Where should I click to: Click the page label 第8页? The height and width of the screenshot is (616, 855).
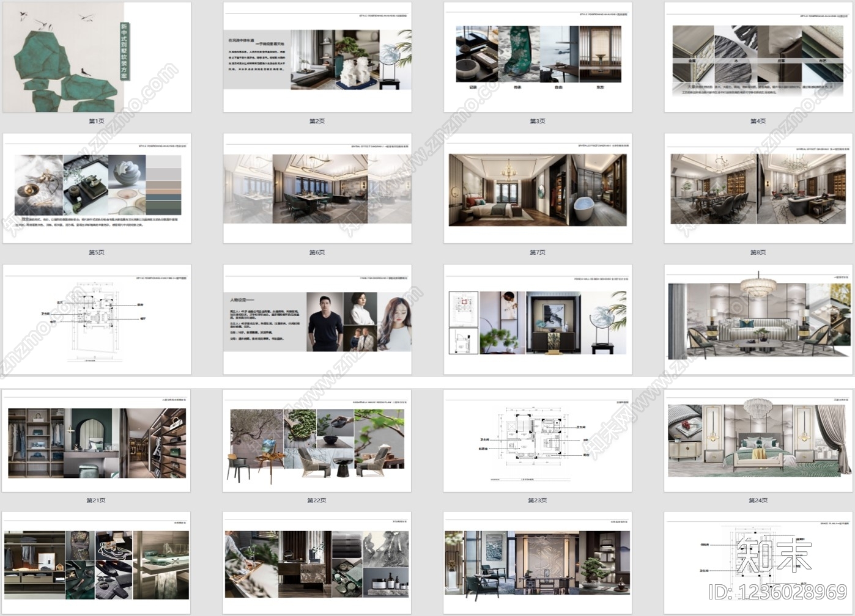(x=758, y=252)
